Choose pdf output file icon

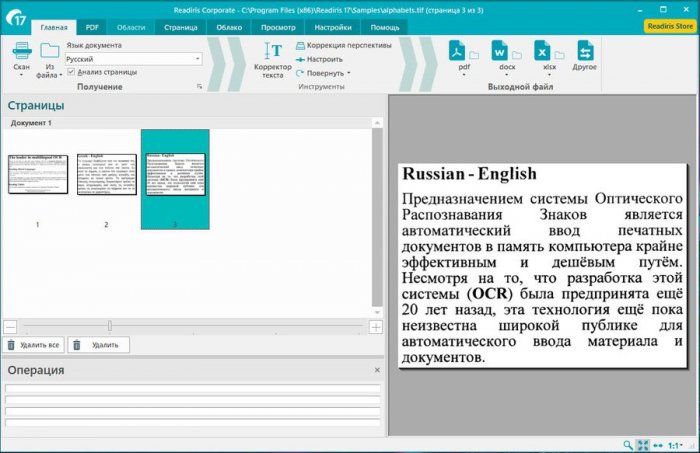[x=457, y=50]
